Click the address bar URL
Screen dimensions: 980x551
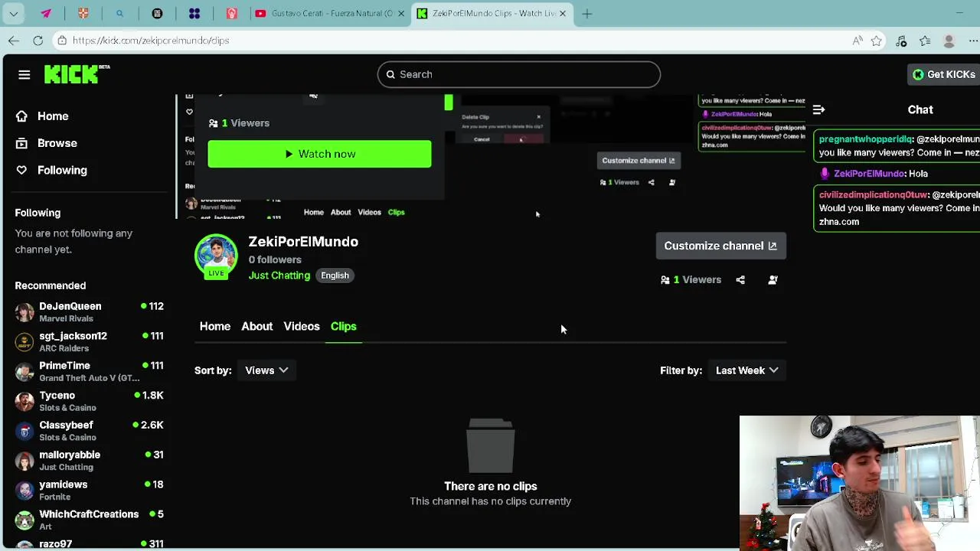(x=151, y=41)
